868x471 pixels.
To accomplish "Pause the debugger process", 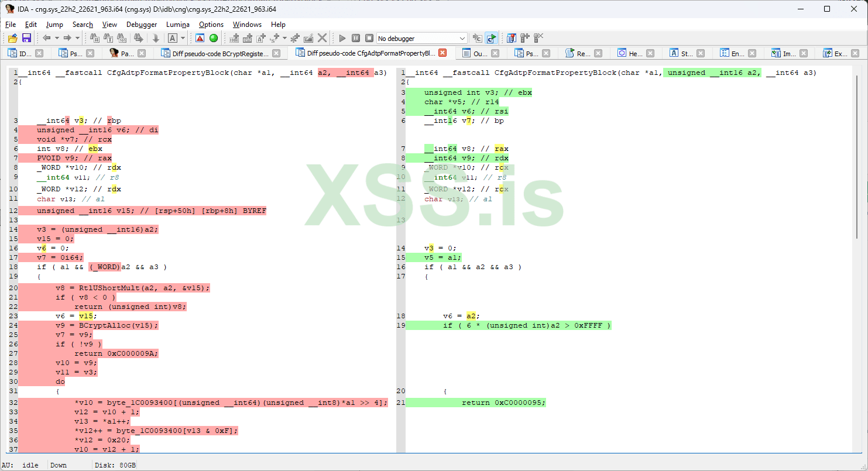I will 356,38.
